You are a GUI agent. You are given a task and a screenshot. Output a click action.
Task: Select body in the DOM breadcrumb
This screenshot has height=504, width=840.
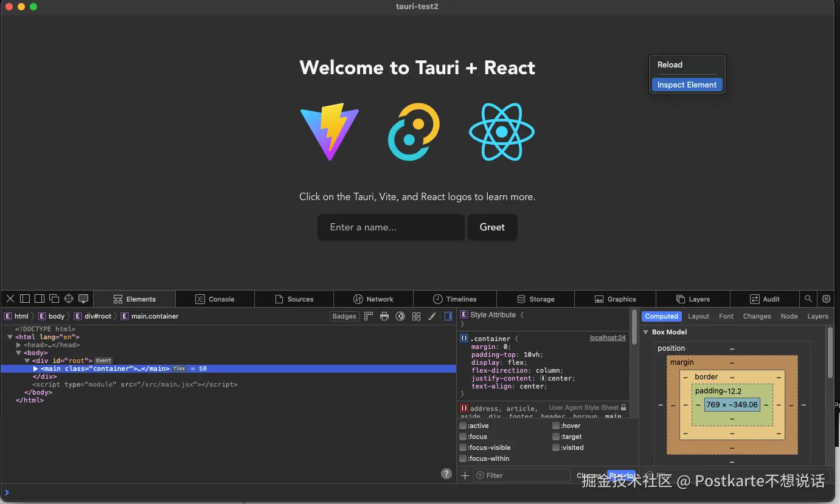click(52, 316)
